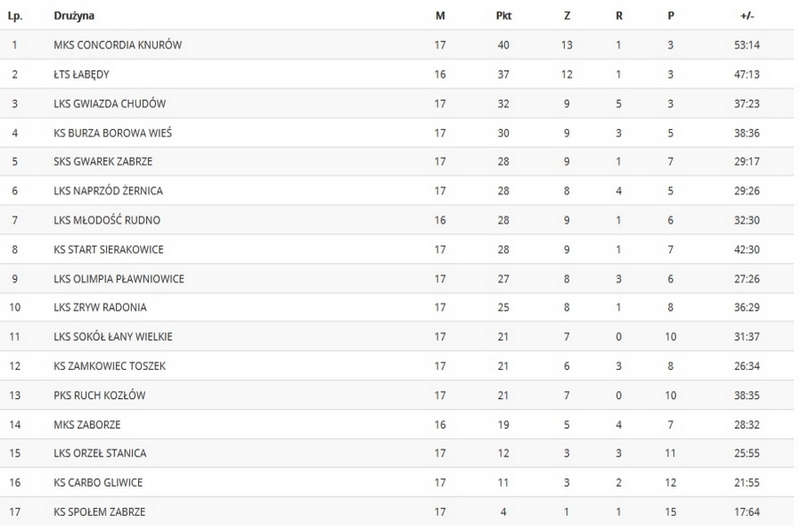800x531 pixels.
Task: Sort table by Pkt column header
Action: pyautogui.click(x=503, y=16)
